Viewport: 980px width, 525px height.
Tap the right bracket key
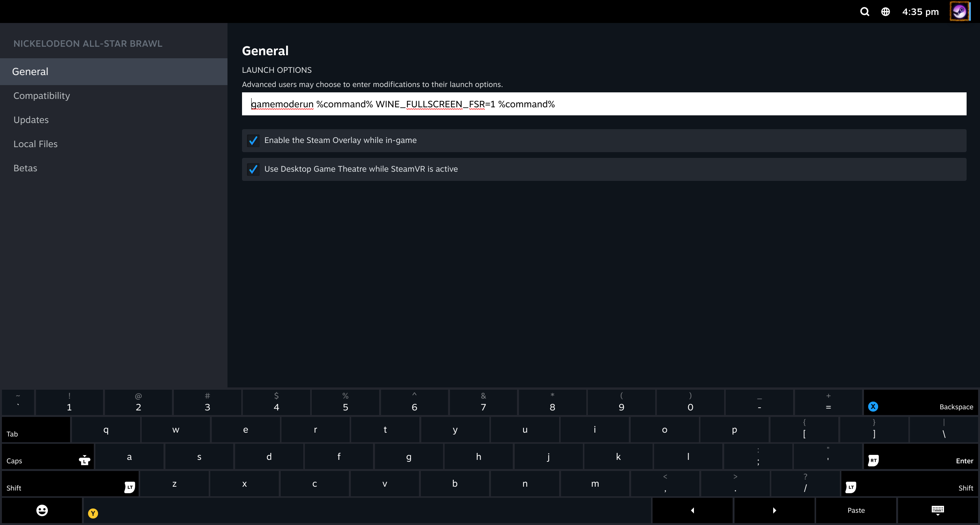874,430
